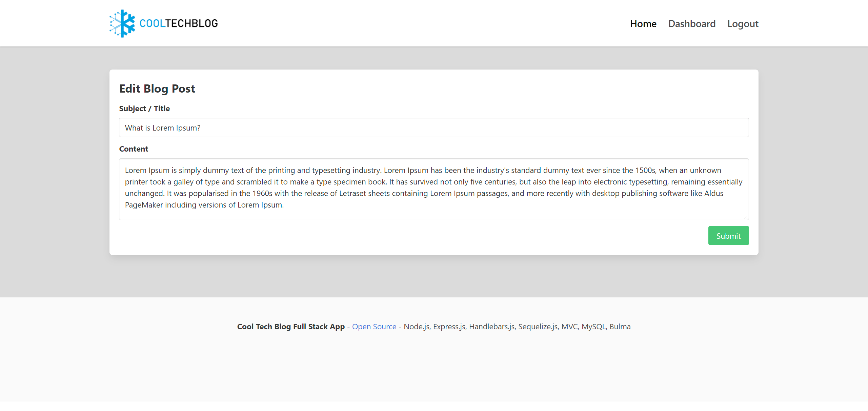Click the Edit Blog Post heading
The image size is (868, 411).
coord(157,89)
